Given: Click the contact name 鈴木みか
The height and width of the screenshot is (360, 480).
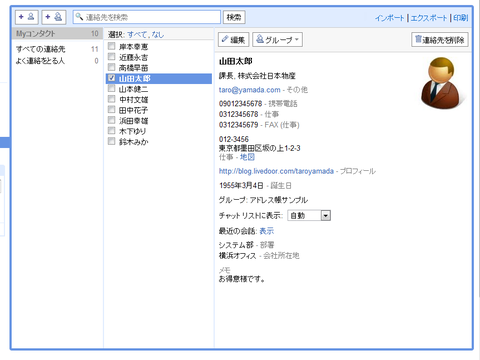Looking at the screenshot, I should 133,142.
